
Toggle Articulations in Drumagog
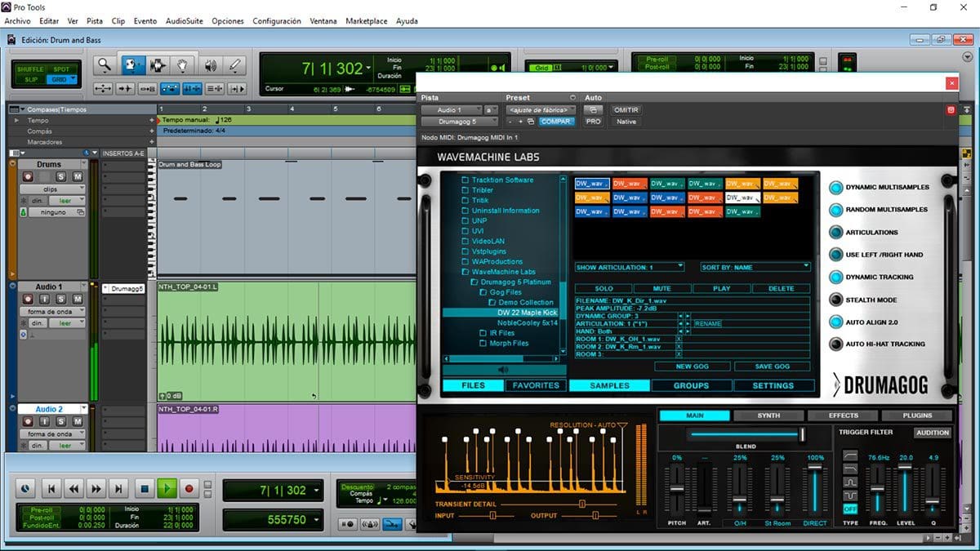coord(835,233)
